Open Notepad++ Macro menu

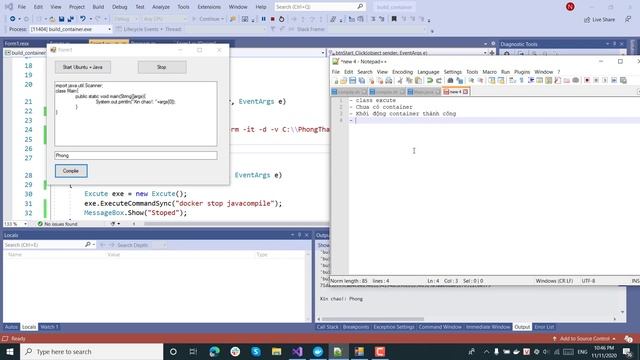tap(489, 72)
